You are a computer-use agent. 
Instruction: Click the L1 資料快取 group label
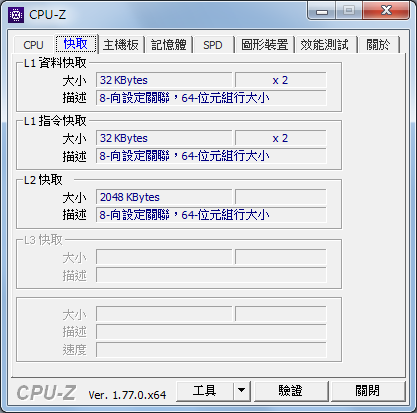55,63
